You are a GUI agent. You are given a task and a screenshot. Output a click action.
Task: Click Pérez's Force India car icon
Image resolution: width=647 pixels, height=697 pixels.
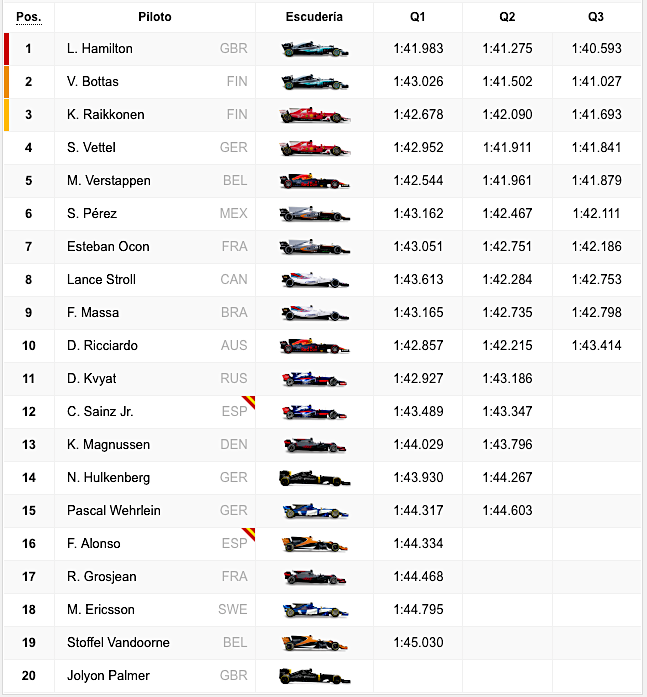coord(314,214)
